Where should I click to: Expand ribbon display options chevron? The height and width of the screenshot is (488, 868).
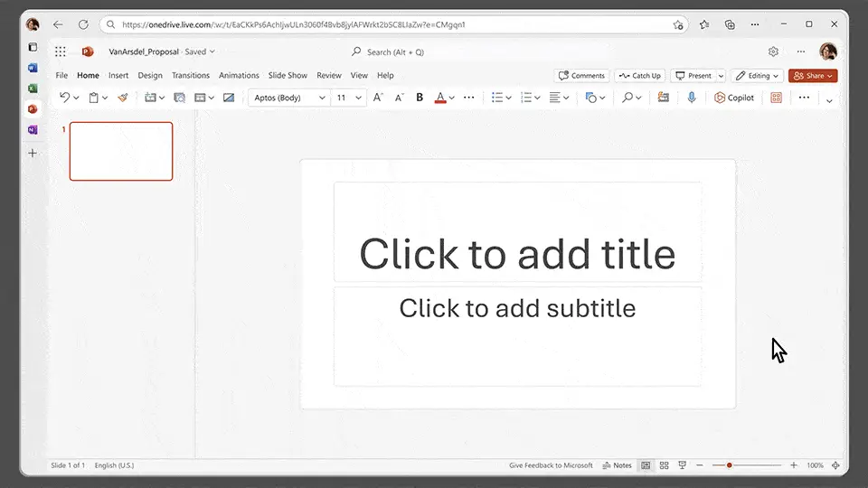point(829,100)
